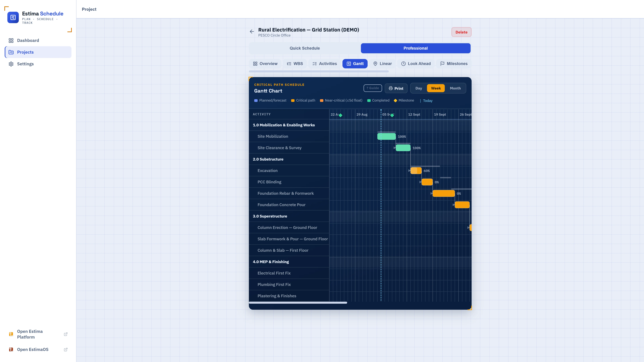
Task: Go back with the left arrow icon
Action: [252, 32]
